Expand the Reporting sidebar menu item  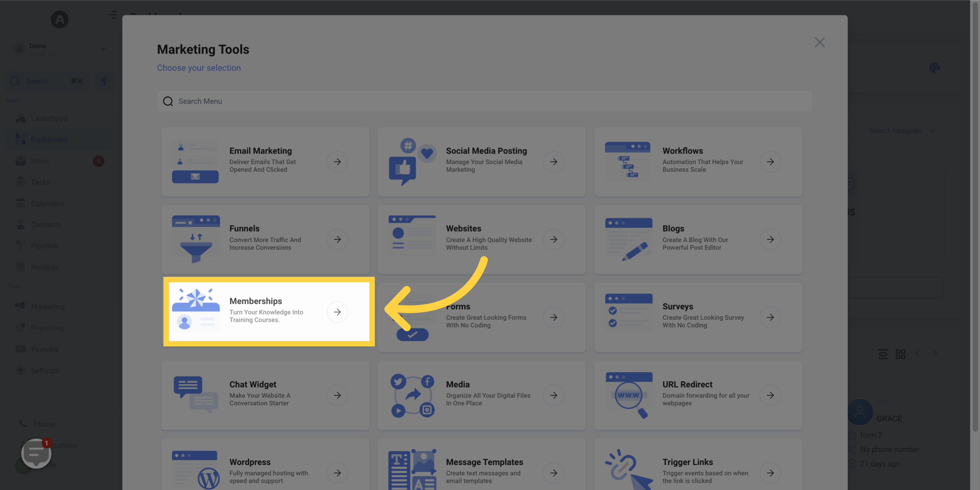click(x=47, y=327)
